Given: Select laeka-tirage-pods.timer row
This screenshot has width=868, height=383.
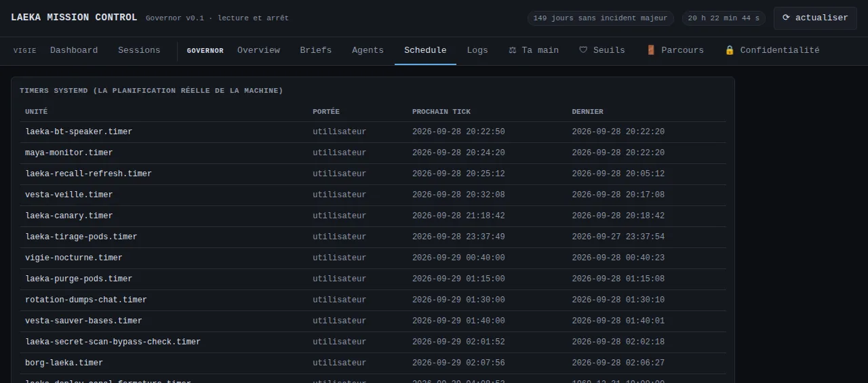Looking at the screenshot, I should pos(373,237).
